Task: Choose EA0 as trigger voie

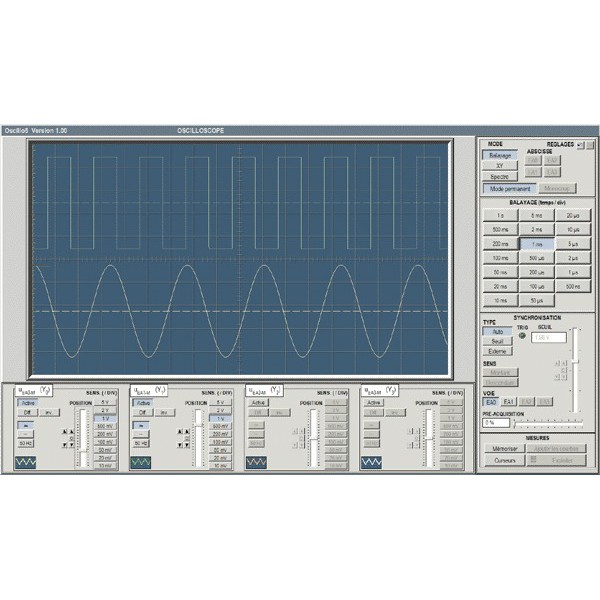Action: click(491, 402)
